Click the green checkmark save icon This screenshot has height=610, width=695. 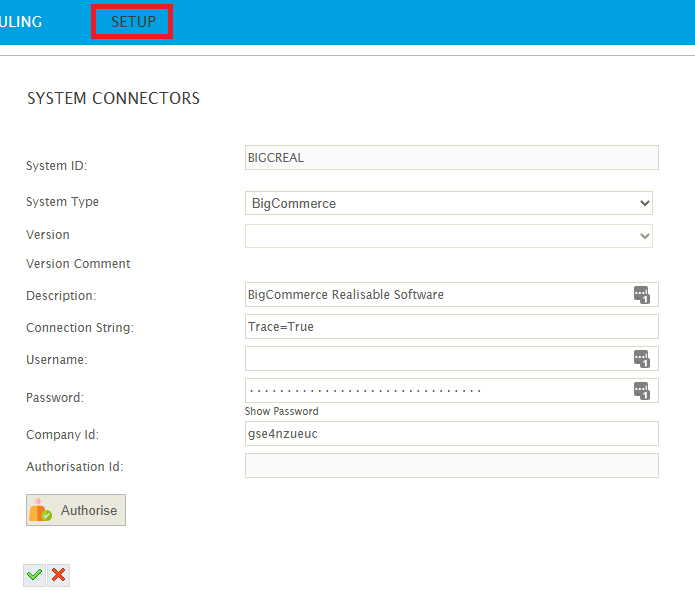coord(34,575)
